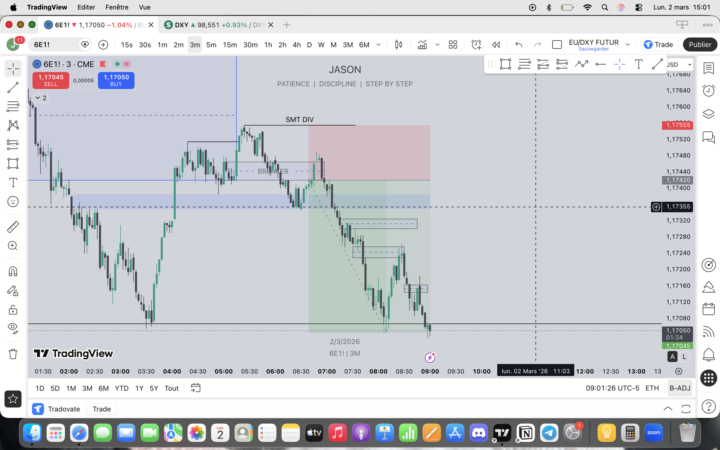Screen dimensions: 720x450
Task: Open the Go to date calendar icon
Action: point(196,388)
